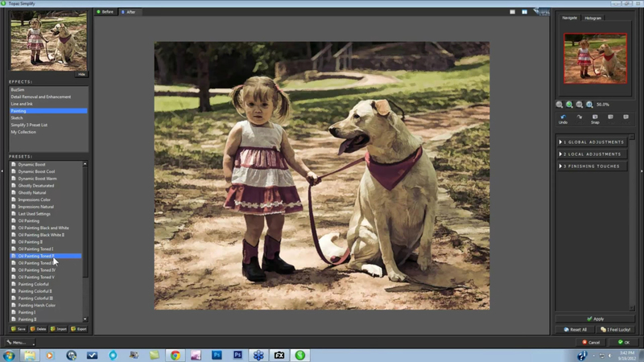Click the blue flower taskbar icon
This screenshot has height=362, width=644.
pyautogui.click(x=258, y=355)
